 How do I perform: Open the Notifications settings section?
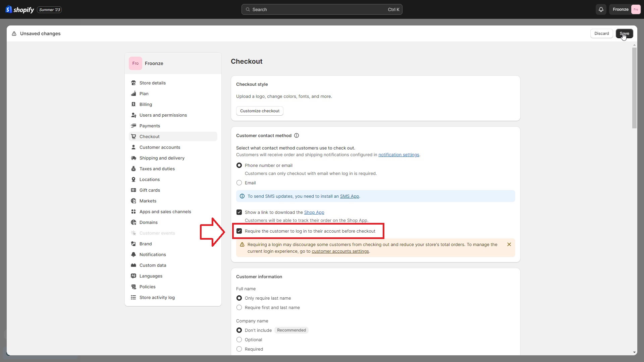173,255
